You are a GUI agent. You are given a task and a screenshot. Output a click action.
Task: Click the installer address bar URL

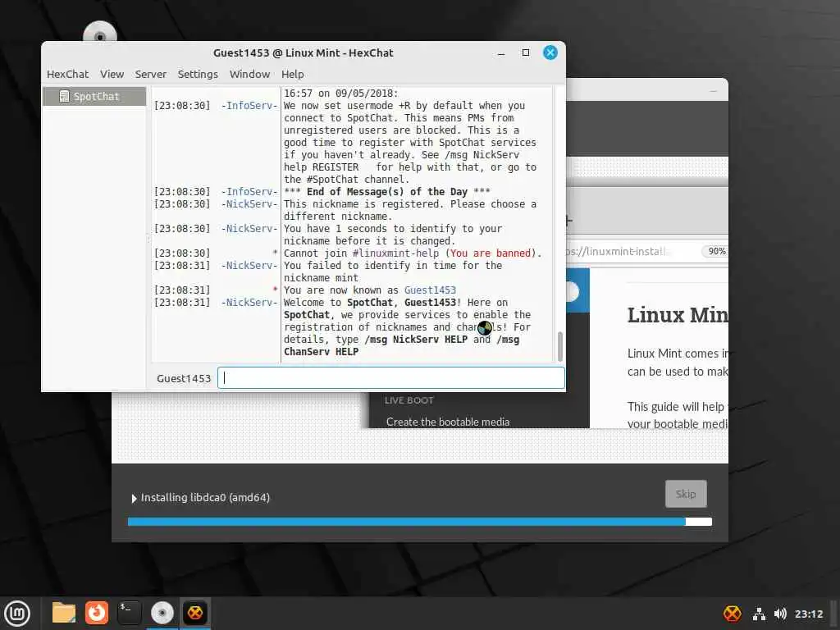coord(619,251)
